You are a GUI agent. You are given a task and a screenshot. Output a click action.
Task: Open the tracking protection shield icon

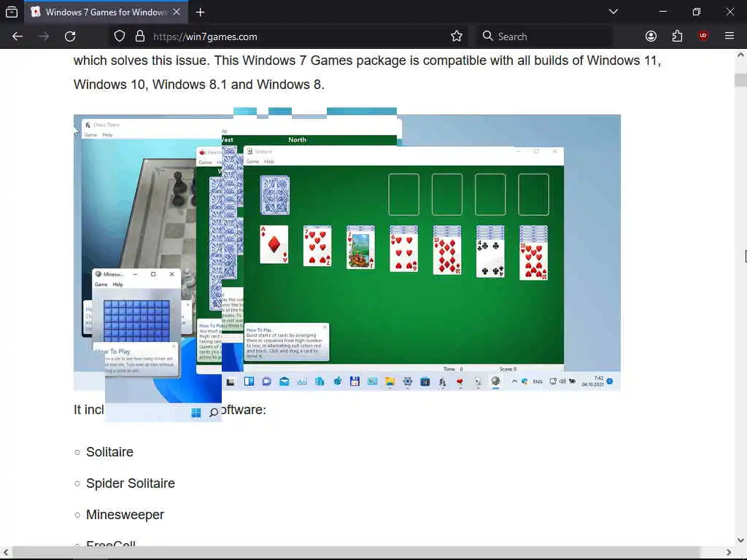(x=120, y=36)
